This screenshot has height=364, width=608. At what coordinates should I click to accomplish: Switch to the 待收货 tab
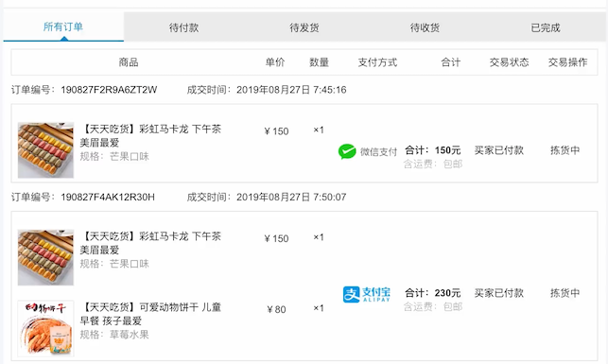coord(425,27)
